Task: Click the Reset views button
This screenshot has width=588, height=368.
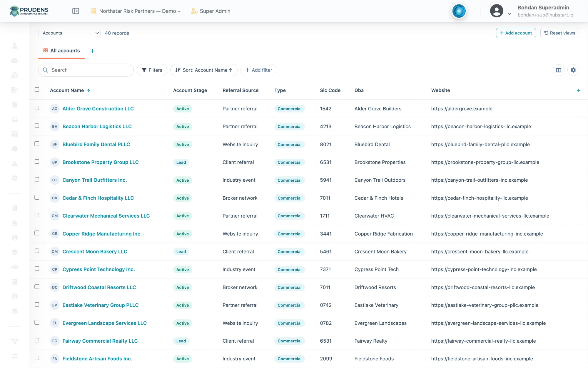Action: tap(560, 33)
